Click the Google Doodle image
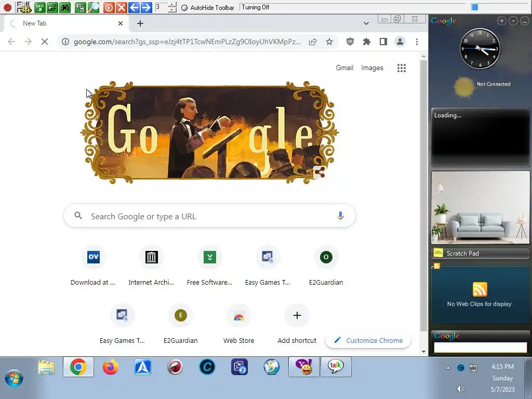Viewport: 532px width, 399px height. point(209,132)
